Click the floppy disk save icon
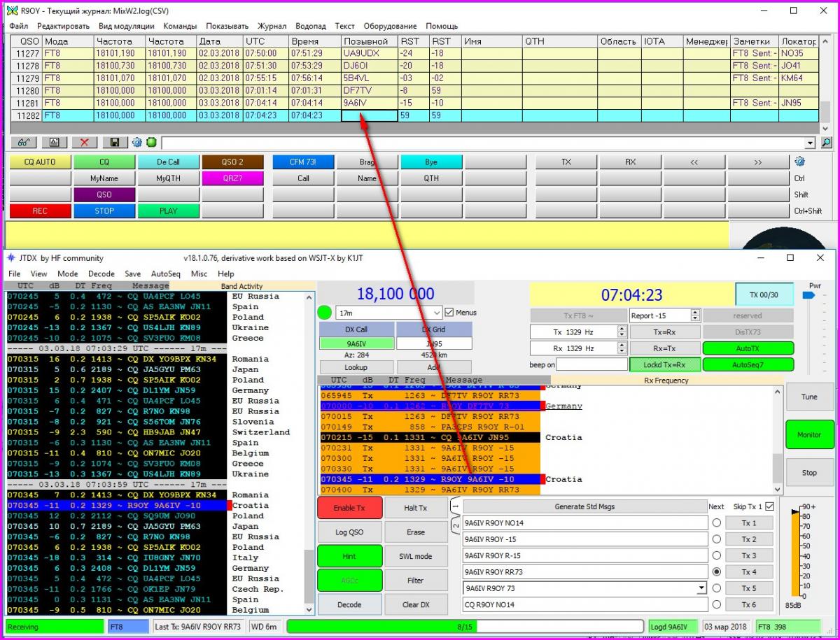The width and height of the screenshot is (840, 640). point(115,142)
